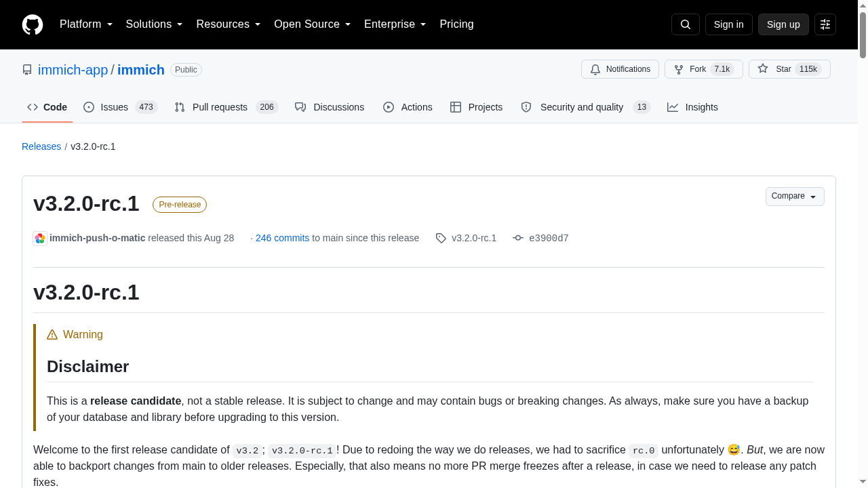Screen dimensions: 868x488
Task: Click the Public visibility badge
Action: 186,70
